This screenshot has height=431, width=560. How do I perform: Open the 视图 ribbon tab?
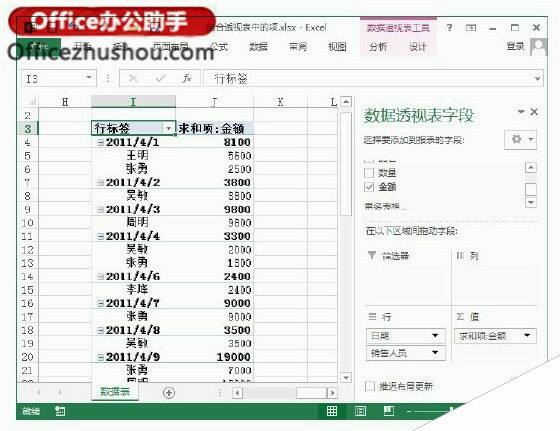pyautogui.click(x=338, y=47)
